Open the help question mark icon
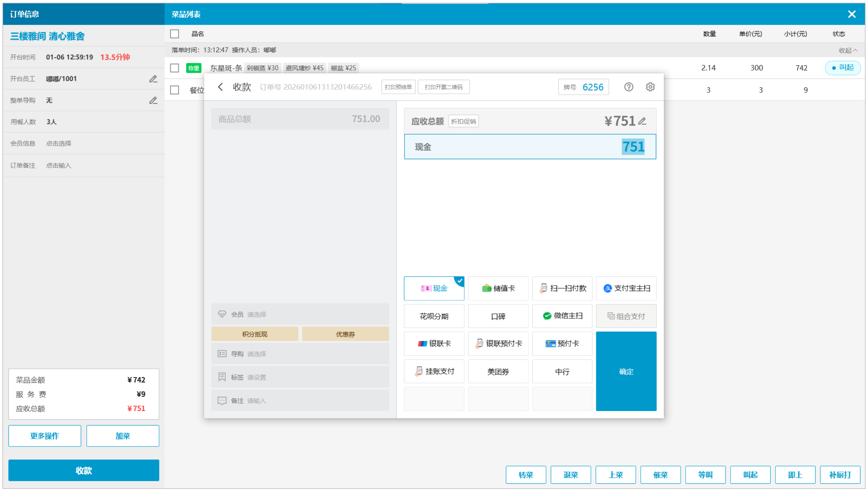 pos(628,87)
